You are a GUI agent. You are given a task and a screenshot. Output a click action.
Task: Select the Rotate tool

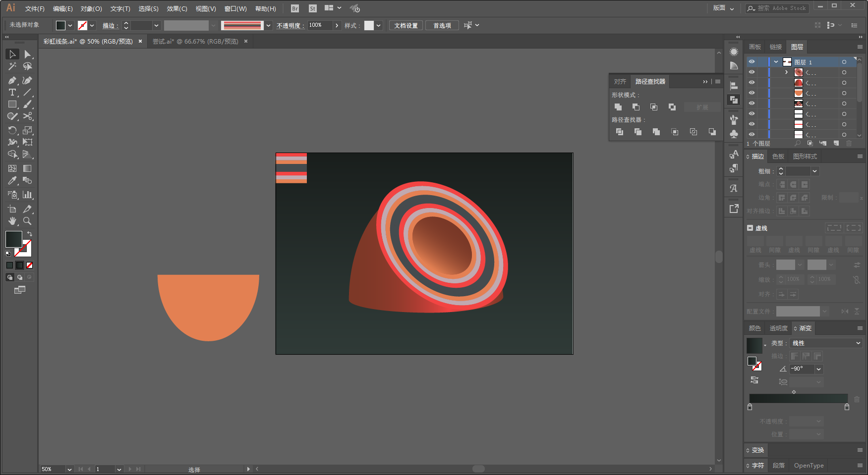point(12,130)
